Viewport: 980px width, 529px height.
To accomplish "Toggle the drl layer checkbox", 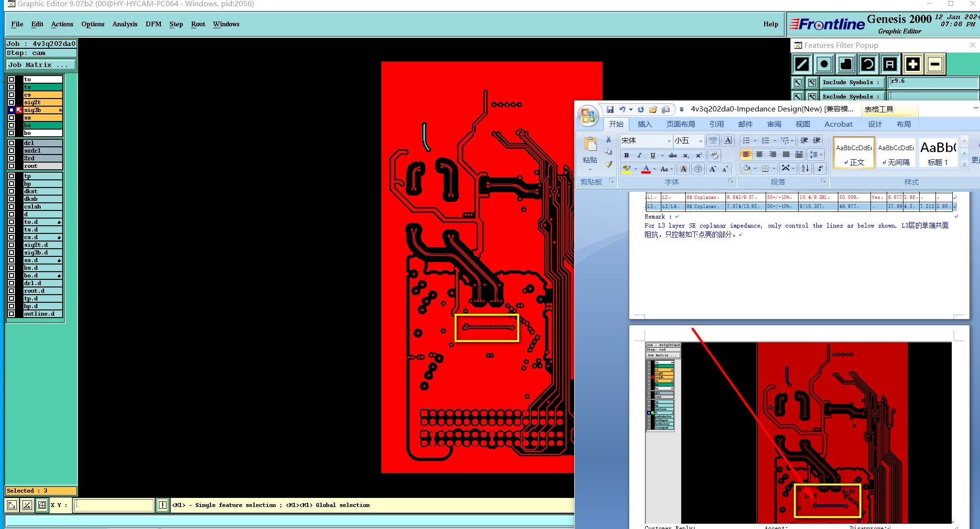I will (11, 143).
